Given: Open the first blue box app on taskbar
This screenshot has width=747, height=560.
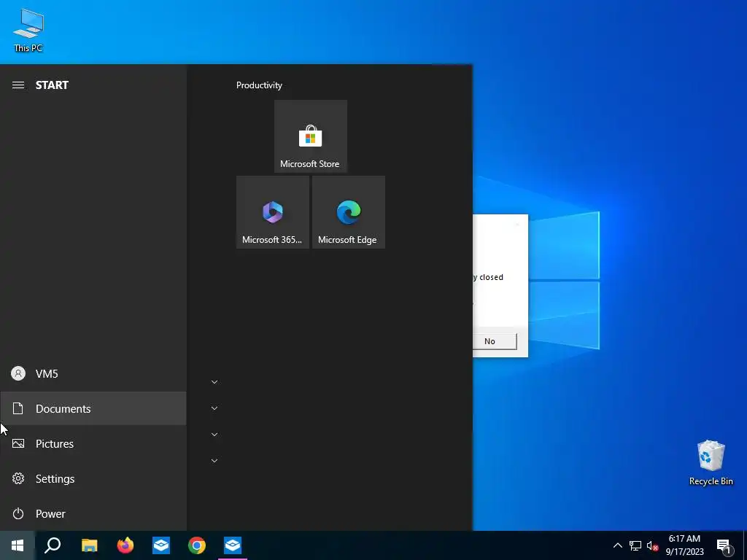Looking at the screenshot, I should pos(161,545).
